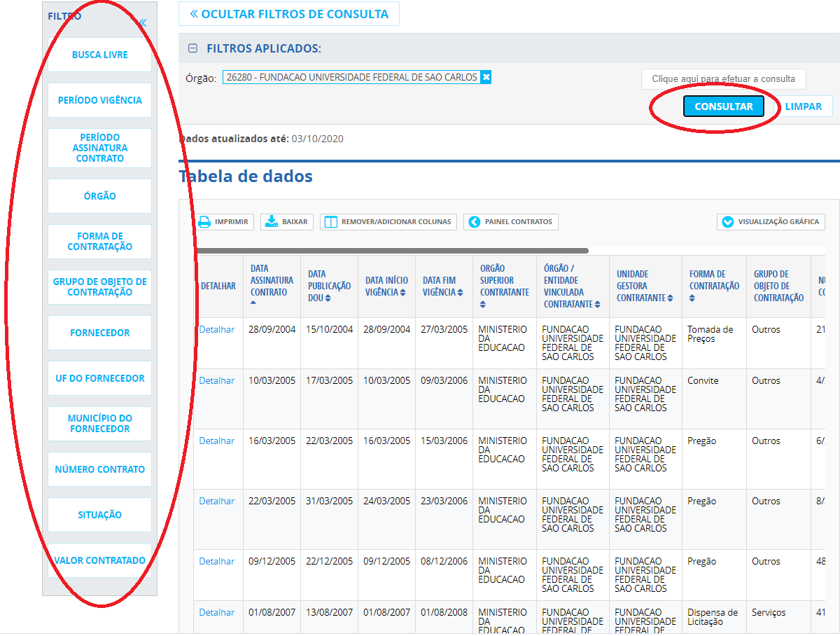This screenshot has height=636, width=840.
Task: Click the 'Dados atualizados até' date text
Action: [262, 139]
